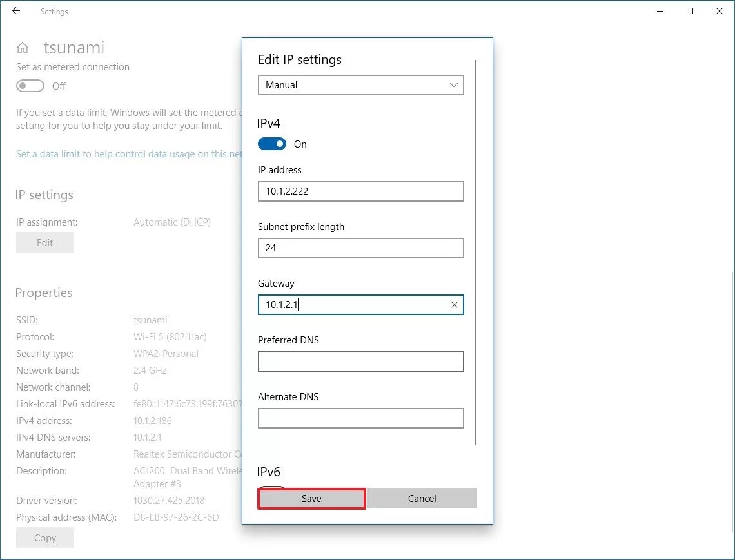Image resolution: width=735 pixels, height=560 pixels.
Task: Click the Wi-Fi 5 (802.11ac) protocol value
Action: point(170,337)
